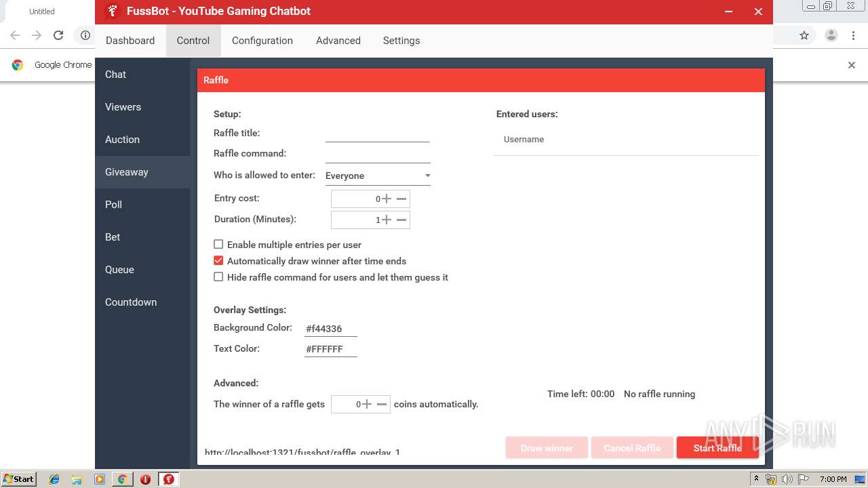Open the Windows Start menu
Viewport: 868px width, 488px height.
tap(19, 479)
